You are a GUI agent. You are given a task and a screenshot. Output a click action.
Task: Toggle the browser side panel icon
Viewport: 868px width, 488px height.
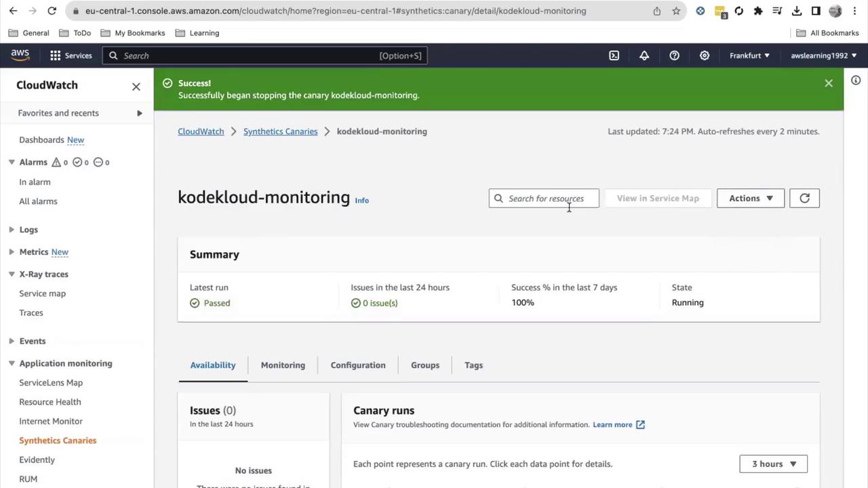click(x=816, y=11)
